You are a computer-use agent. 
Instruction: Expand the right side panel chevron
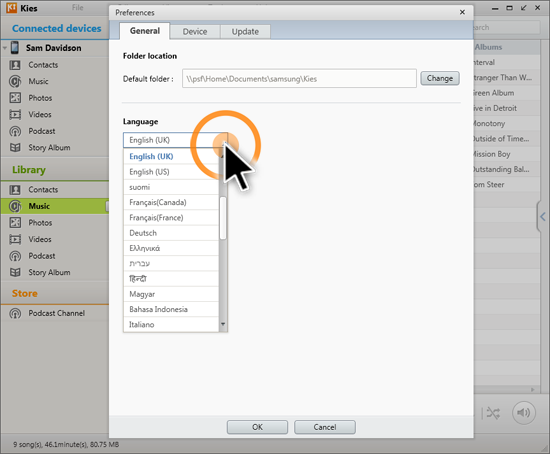click(x=543, y=217)
